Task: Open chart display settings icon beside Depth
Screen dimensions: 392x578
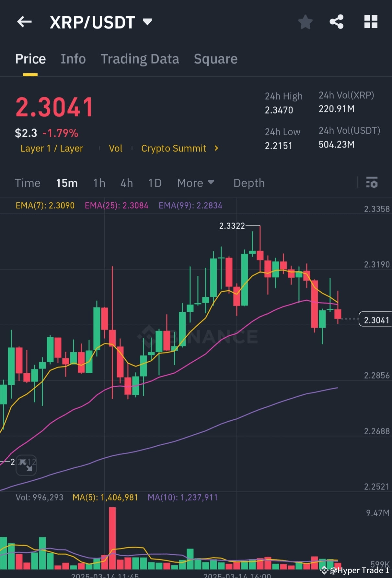Action: tap(372, 183)
